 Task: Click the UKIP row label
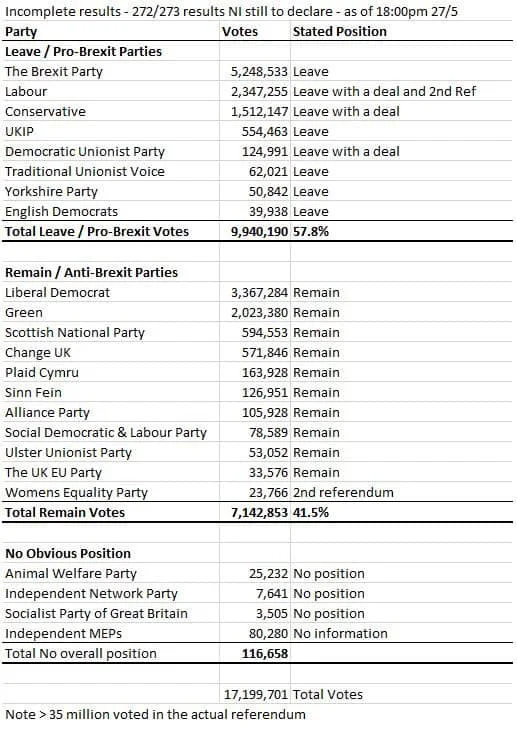point(110,131)
